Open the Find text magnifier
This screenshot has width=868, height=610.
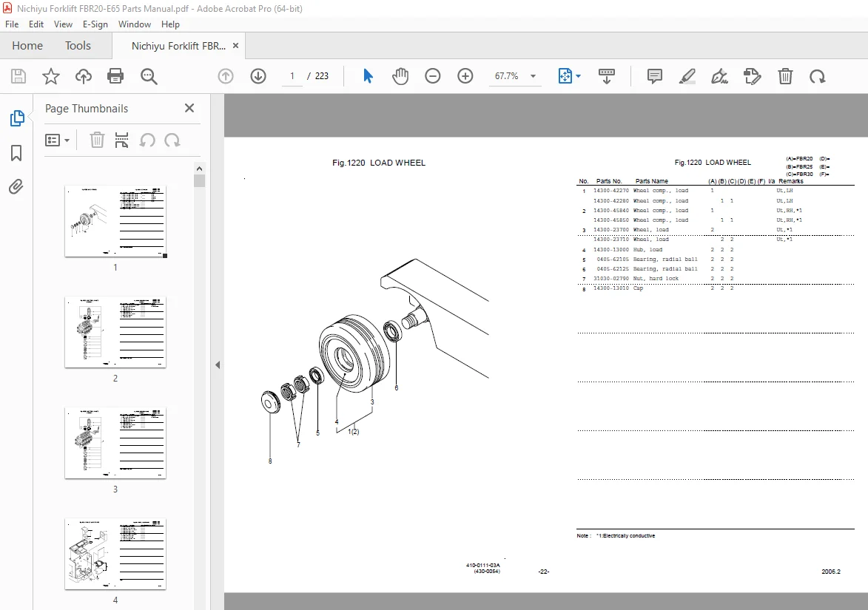149,76
